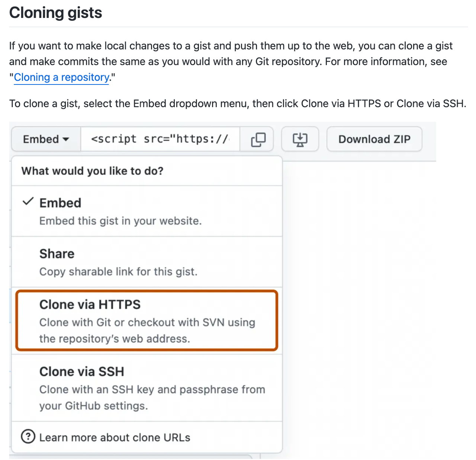Open the Cloning a repository link
The height and width of the screenshot is (460, 476).
[x=61, y=77]
